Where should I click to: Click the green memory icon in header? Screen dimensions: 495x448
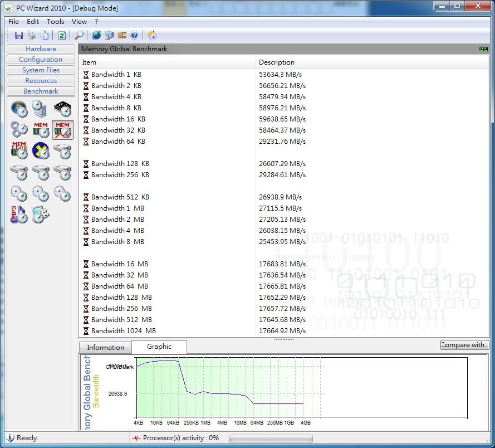pyautogui.click(x=483, y=49)
